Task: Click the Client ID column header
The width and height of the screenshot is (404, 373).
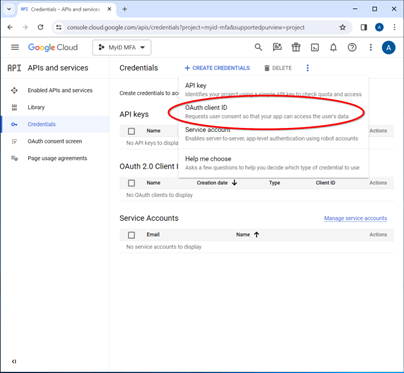Action: 325,183
